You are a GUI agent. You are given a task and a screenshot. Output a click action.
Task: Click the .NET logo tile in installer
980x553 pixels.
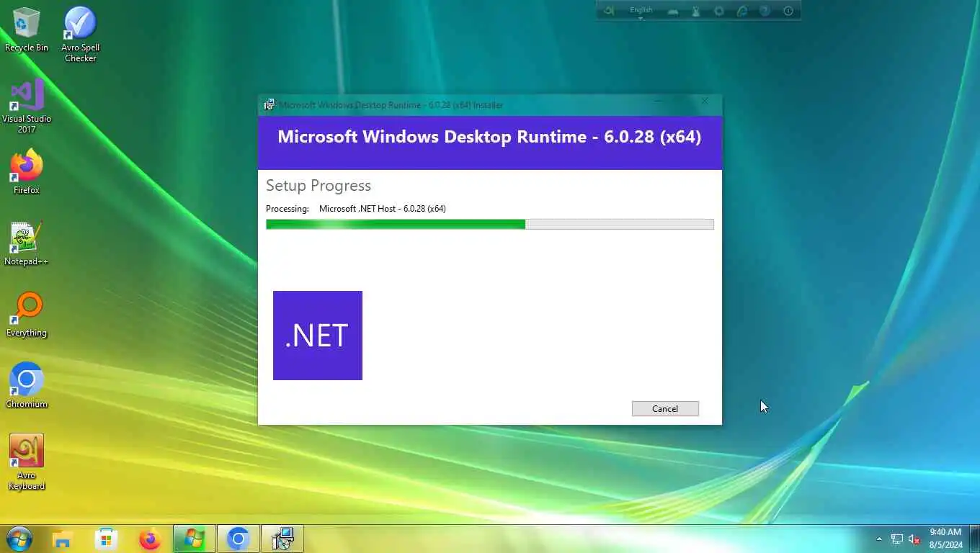pyautogui.click(x=318, y=336)
